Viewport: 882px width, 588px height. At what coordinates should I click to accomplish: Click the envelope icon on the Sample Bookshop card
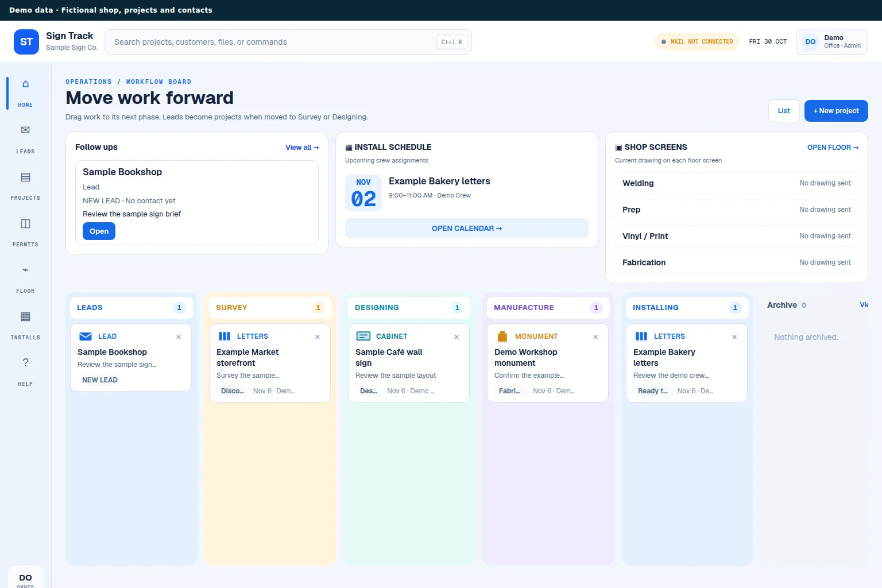[86, 336]
